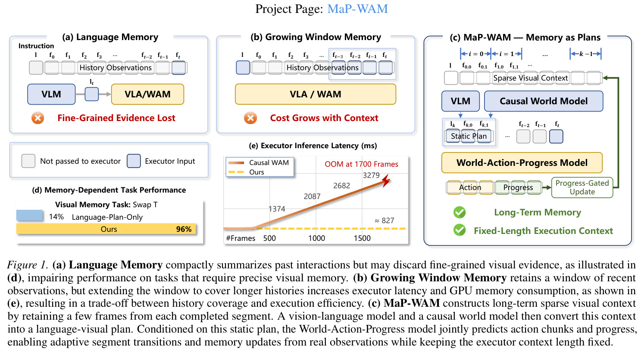Click the '(d) Memory-Dependent Task Performance' heading
This screenshot has height=355, width=644.
109,190
